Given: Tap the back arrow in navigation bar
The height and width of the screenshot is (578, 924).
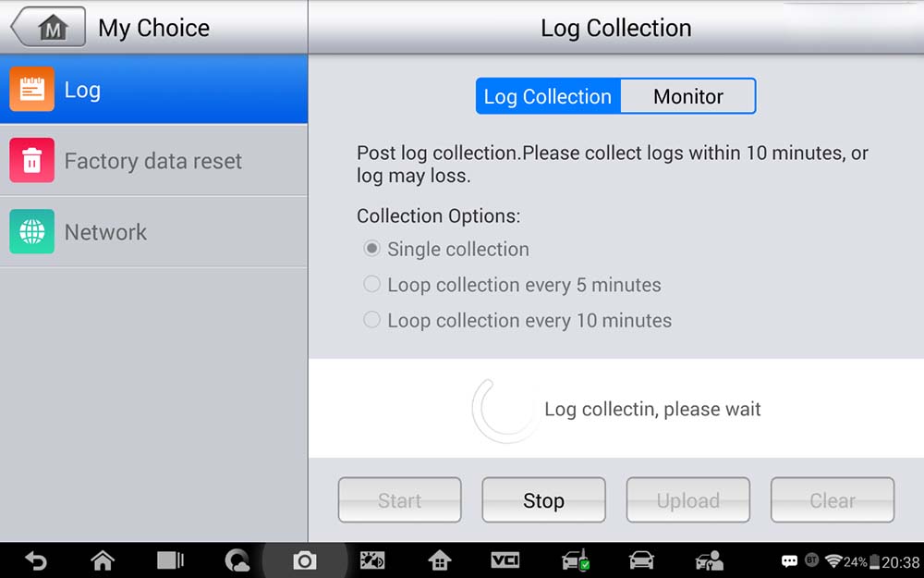Looking at the screenshot, I should [x=36, y=560].
